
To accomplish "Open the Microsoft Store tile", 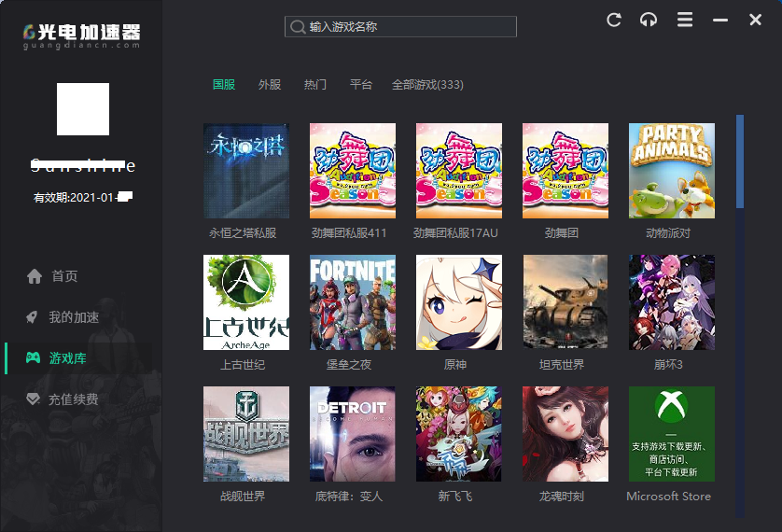I will [672, 434].
